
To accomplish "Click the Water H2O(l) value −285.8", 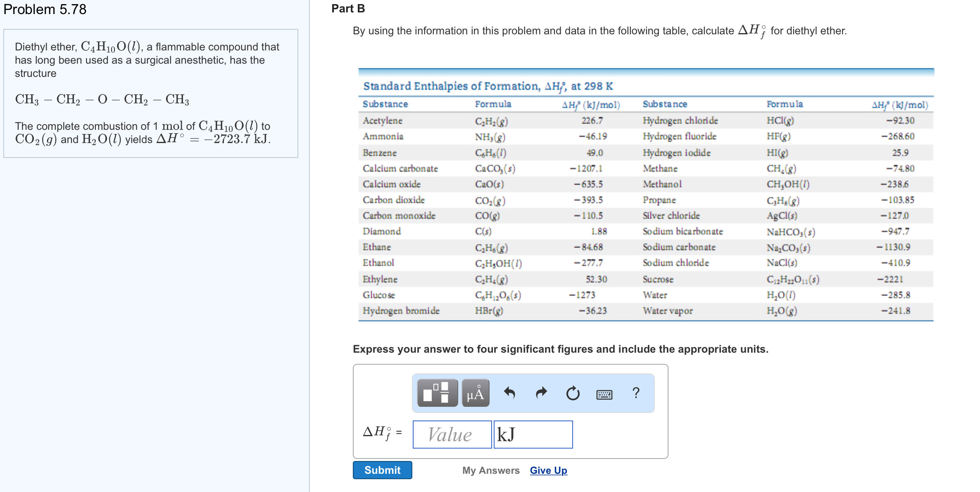I will (x=896, y=295).
